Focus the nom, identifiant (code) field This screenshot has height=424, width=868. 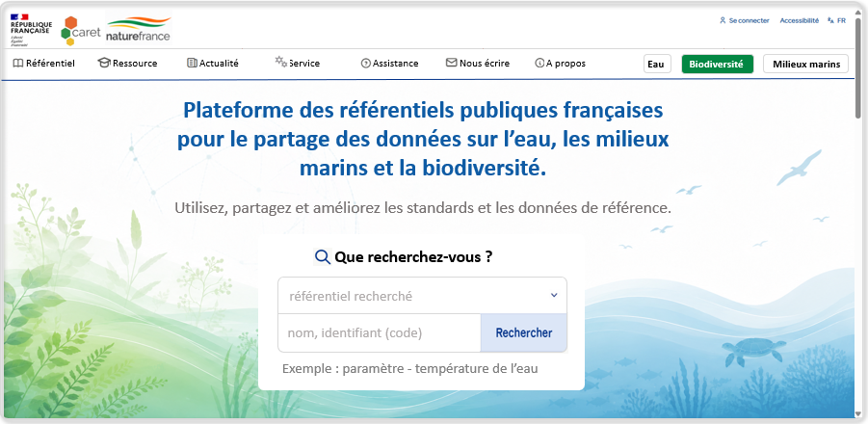coord(380,332)
